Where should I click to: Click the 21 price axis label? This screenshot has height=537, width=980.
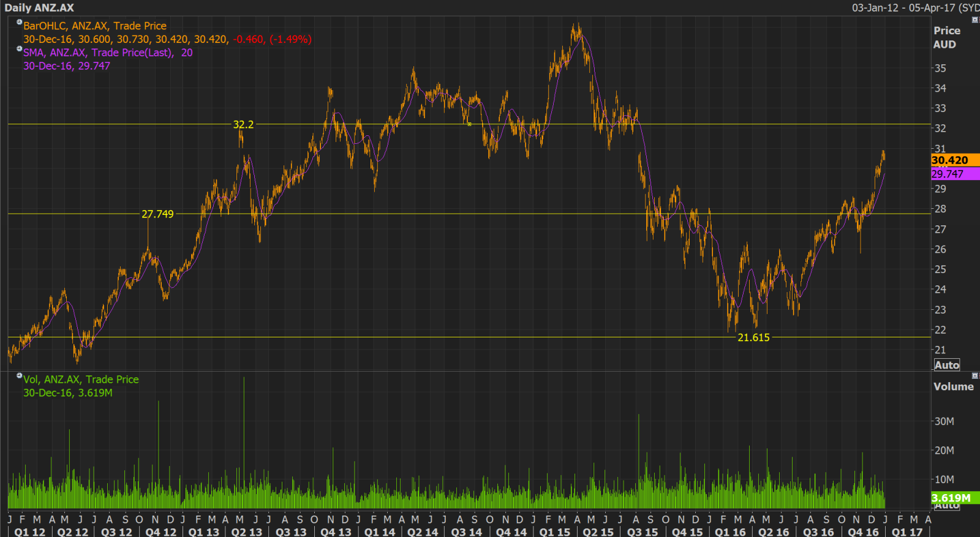click(940, 350)
